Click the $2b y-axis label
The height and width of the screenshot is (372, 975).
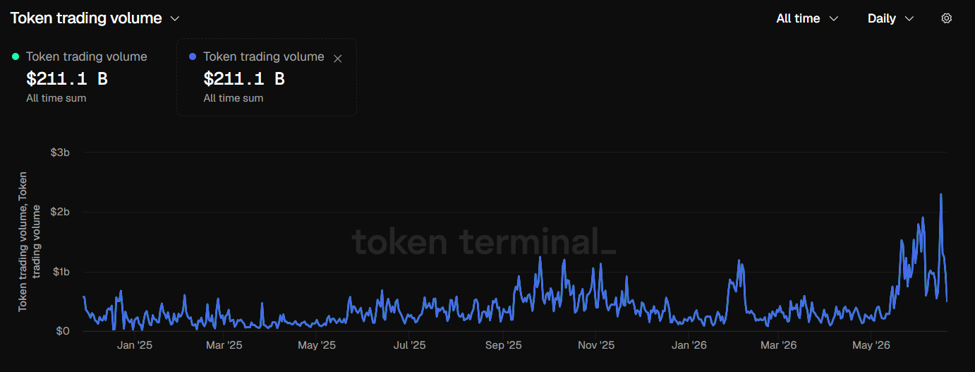(x=60, y=212)
